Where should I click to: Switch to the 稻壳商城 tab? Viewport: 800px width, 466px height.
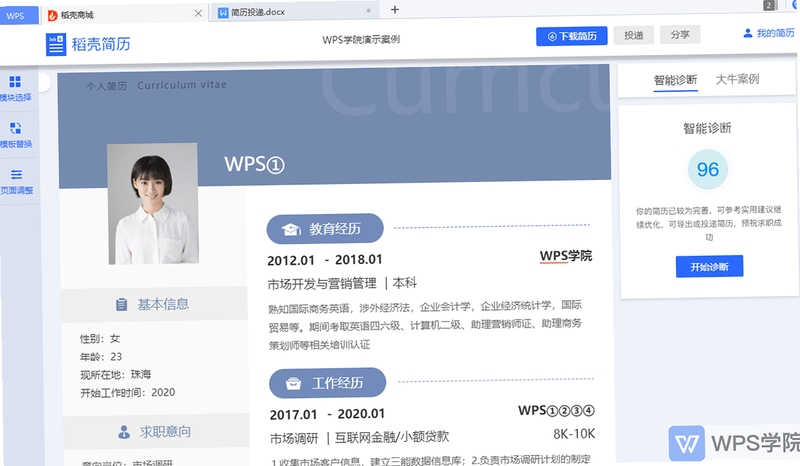tap(124, 14)
